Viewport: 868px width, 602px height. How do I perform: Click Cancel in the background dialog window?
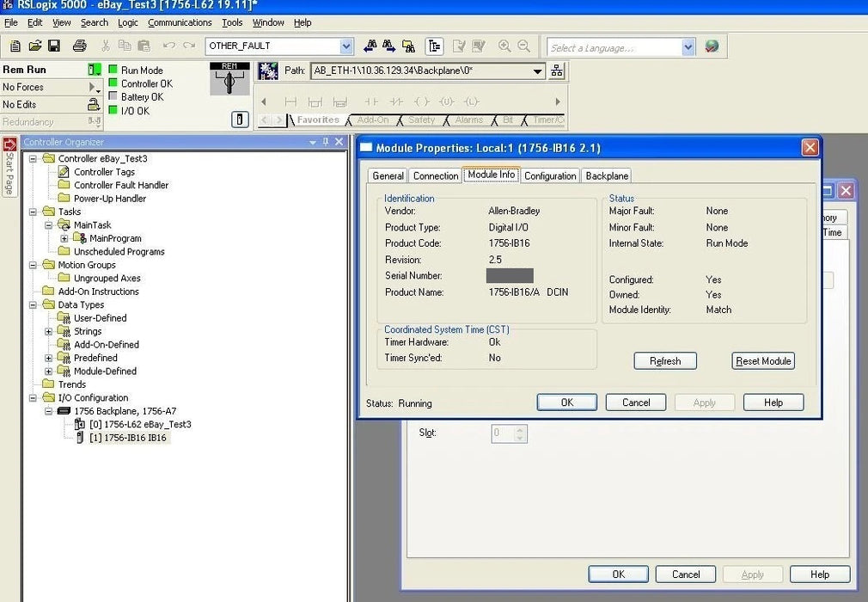[x=685, y=574]
